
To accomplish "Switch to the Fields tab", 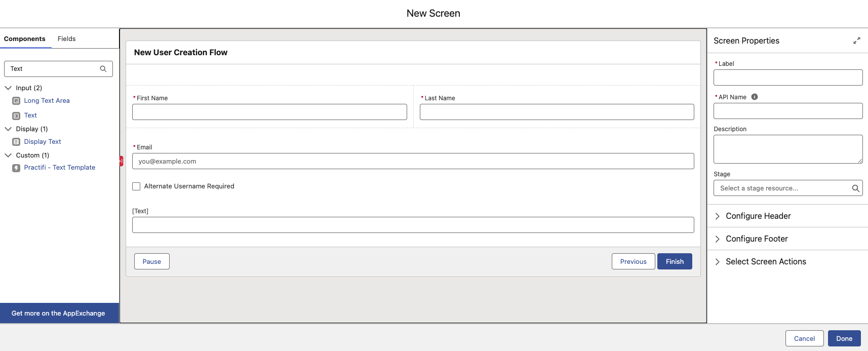I will click(x=66, y=39).
